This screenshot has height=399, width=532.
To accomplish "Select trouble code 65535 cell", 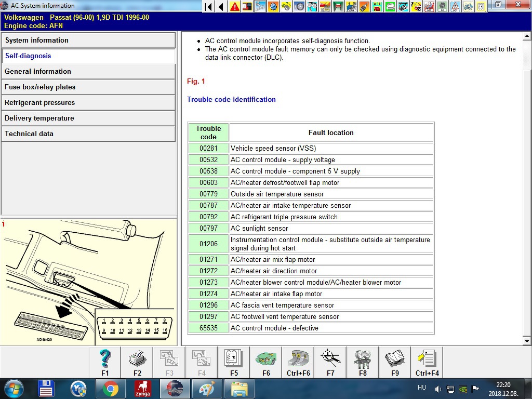I will pyautogui.click(x=208, y=328).
